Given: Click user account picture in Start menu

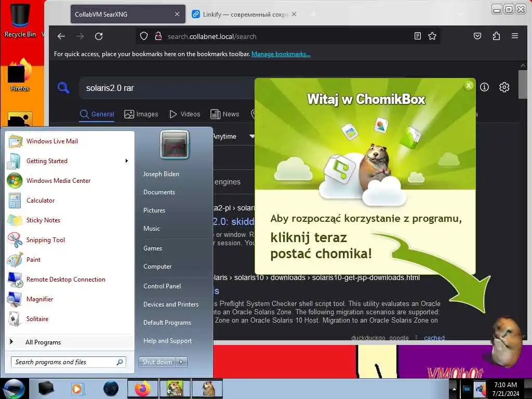Looking at the screenshot, I should (175, 144).
